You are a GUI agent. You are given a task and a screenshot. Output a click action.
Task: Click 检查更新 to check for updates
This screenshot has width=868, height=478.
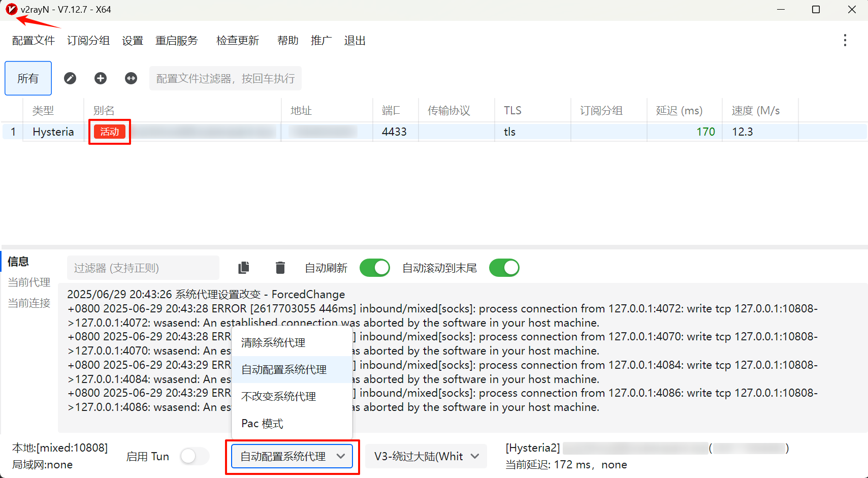click(x=238, y=41)
